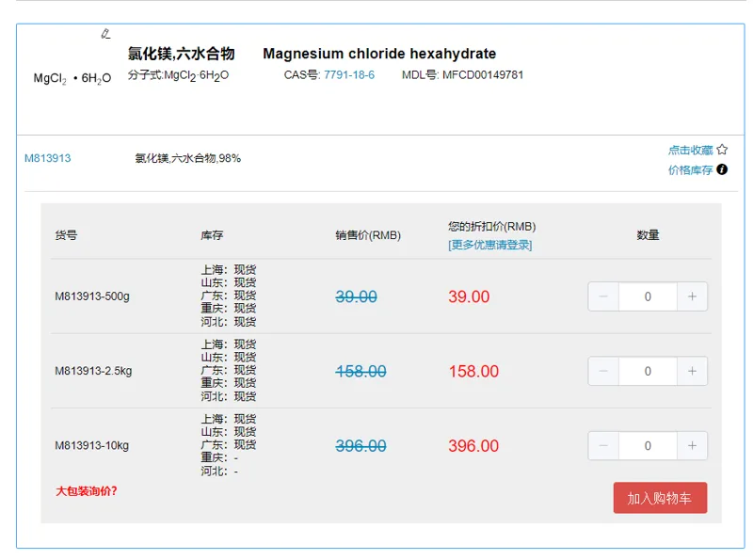This screenshot has width=753, height=560.
Task: Click Magnesium chloride hexahydrate title
Action: [x=379, y=54]
